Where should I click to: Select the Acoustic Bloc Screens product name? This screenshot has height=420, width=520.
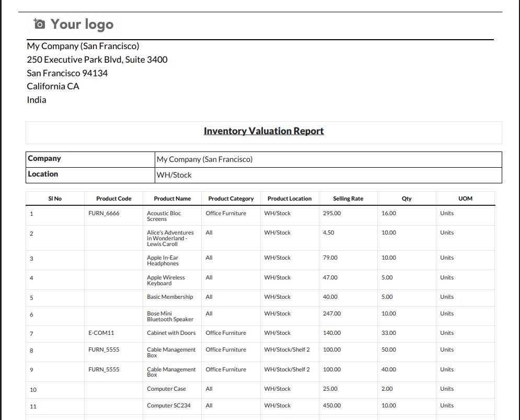pos(164,216)
